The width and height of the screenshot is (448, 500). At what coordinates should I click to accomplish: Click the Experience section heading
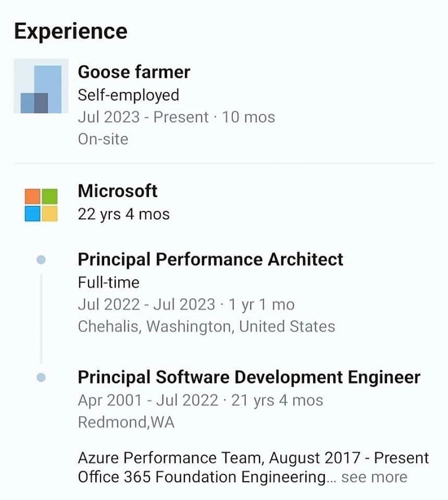point(70,31)
